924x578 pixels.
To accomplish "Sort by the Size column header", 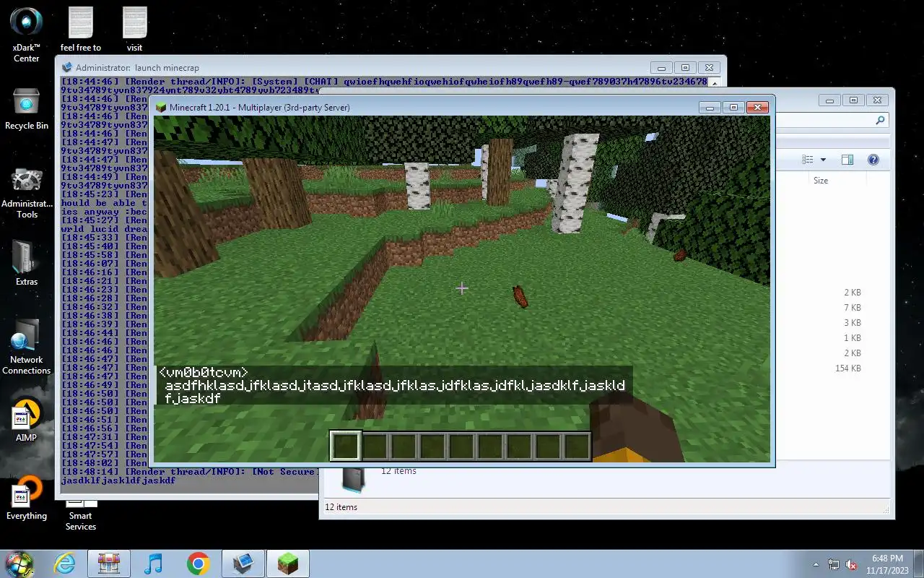I will [x=821, y=181].
